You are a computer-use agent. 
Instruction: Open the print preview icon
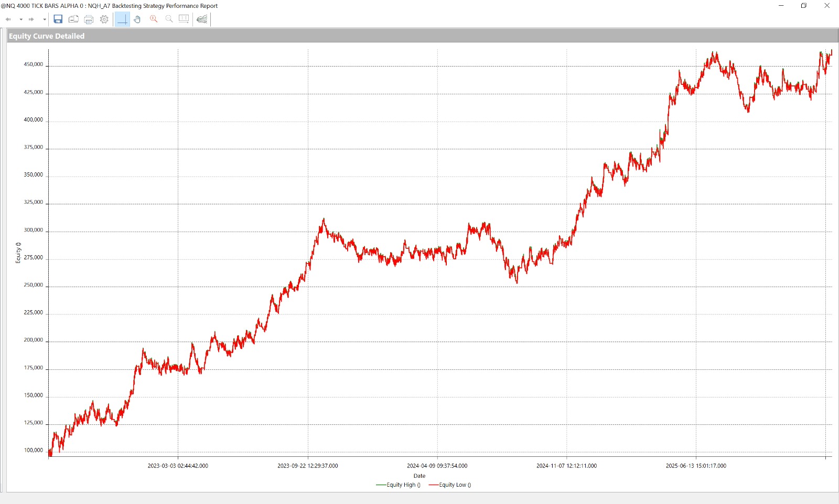[x=73, y=19]
